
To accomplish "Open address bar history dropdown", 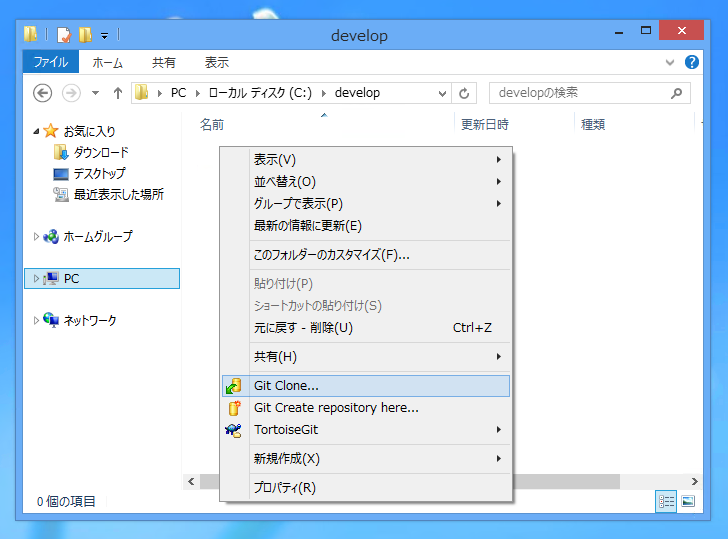I will tap(442, 94).
